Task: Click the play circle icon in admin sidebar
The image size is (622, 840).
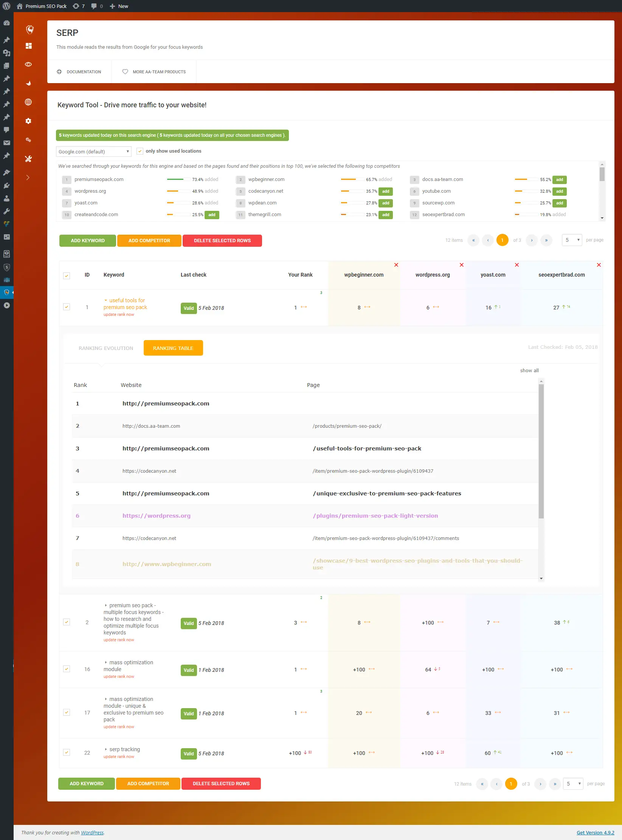Action: 6,305
